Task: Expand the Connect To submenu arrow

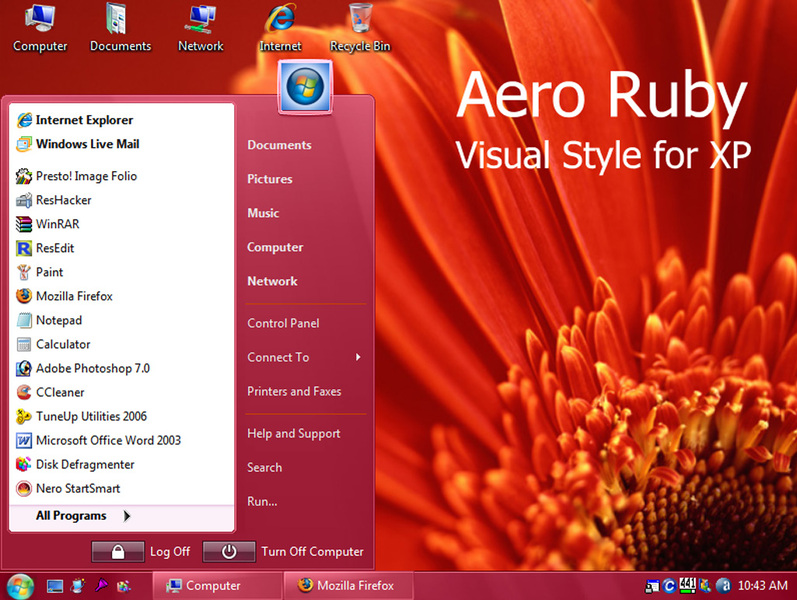Action: 358,357
